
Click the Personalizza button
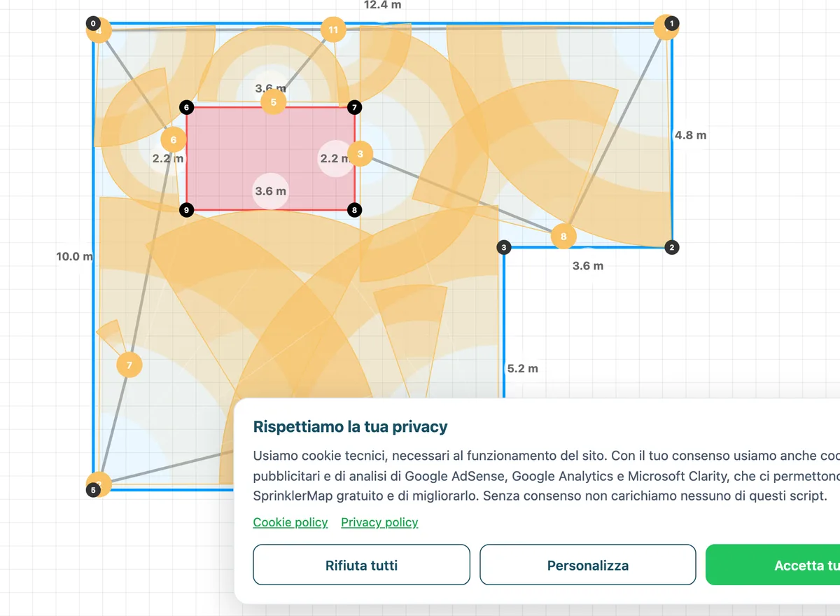[x=588, y=565]
